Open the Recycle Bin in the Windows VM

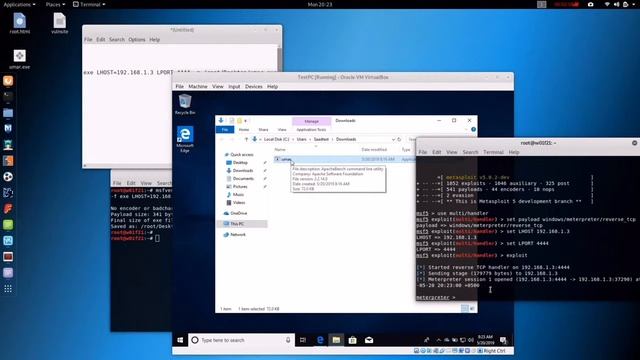pyautogui.click(x=185, y=104)
